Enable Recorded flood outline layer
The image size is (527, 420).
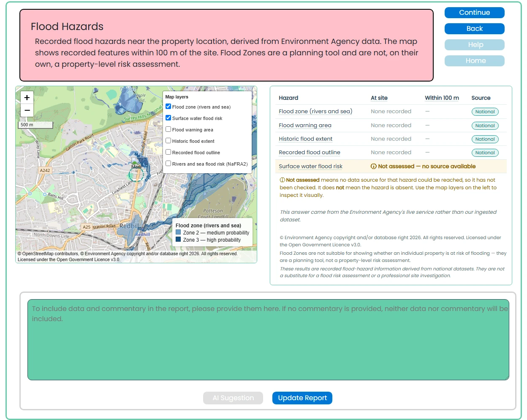(168, 152)
